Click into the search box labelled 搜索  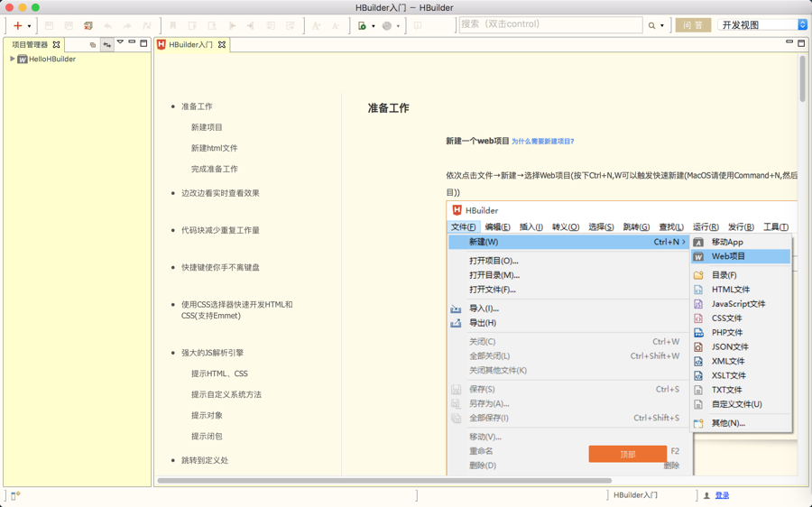[x=550, y=25]
